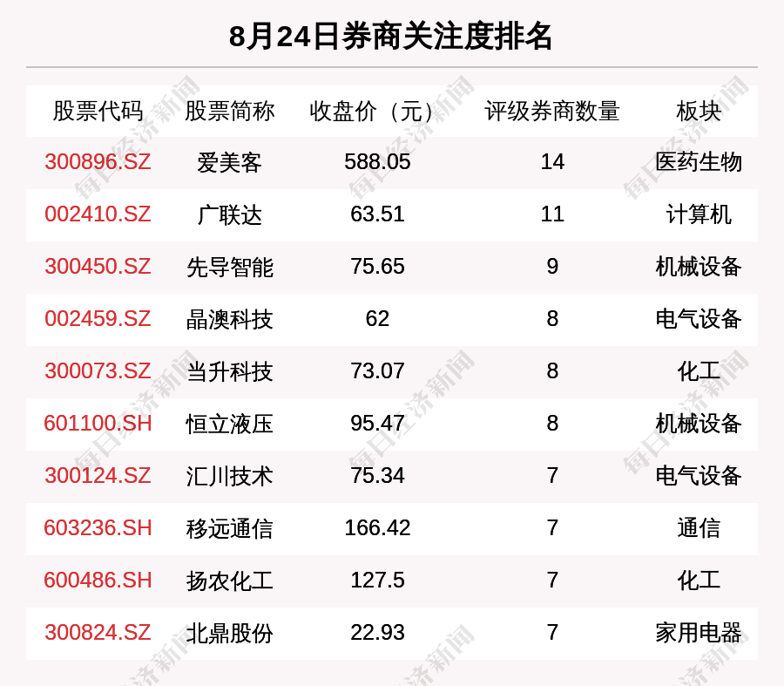Viewport: 784px width, 686px height.
Task: Select stock name 恒立液压
Action: click(229, 424)
